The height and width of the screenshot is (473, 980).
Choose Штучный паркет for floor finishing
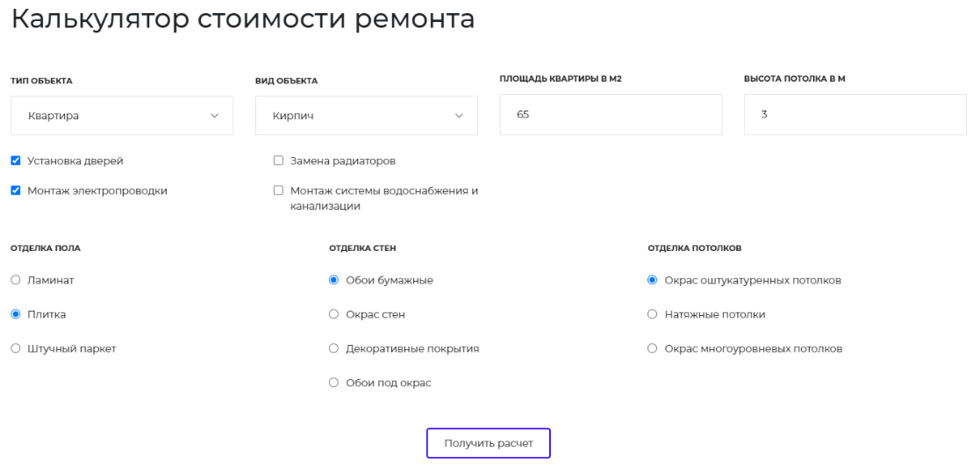click(x=16, y=348)
